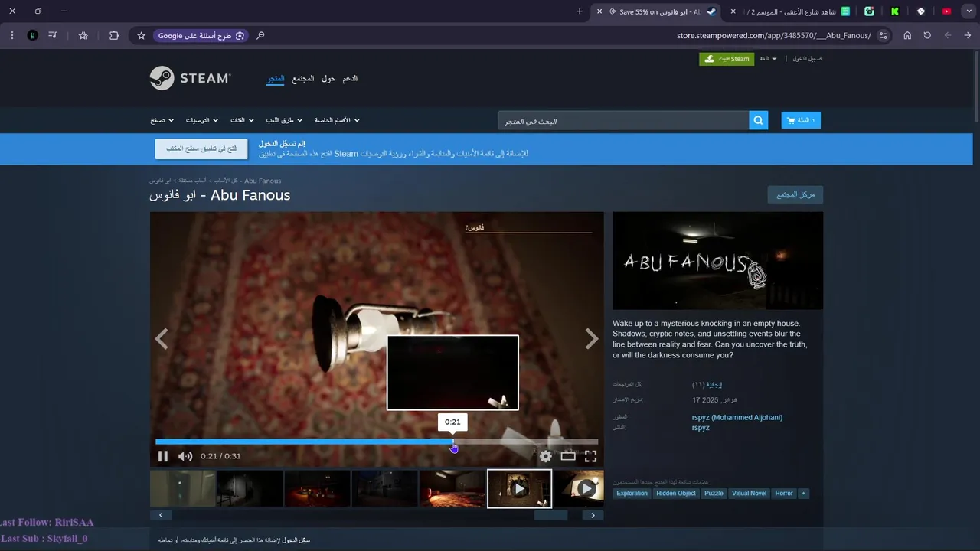Open the browser three-dot menu

(x=12, y=35)
